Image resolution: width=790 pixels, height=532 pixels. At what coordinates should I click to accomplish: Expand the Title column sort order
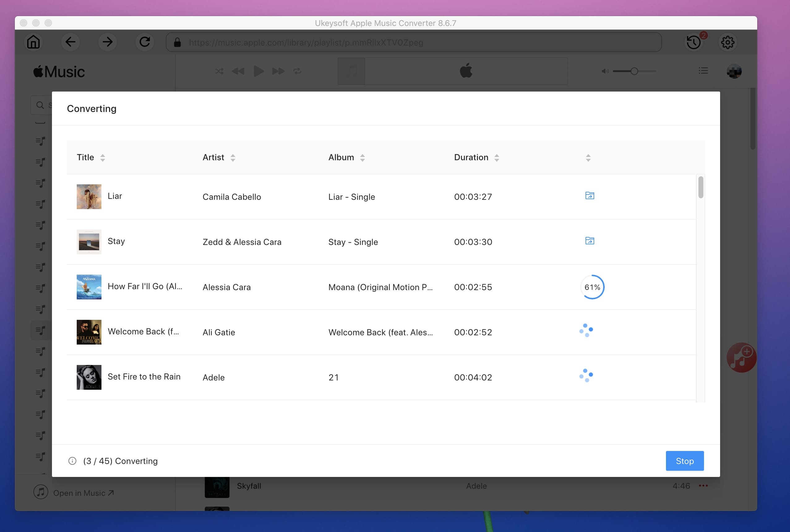tap(103, 157)
